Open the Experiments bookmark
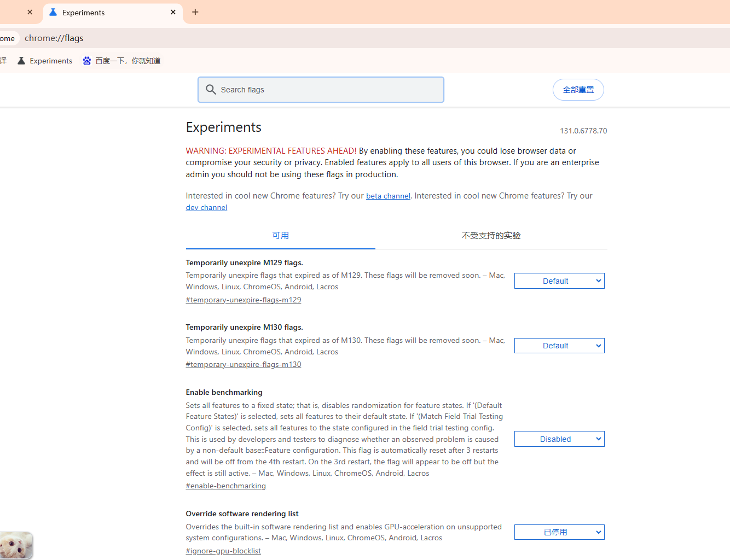730x560 pixels. [x=45, y=61]
